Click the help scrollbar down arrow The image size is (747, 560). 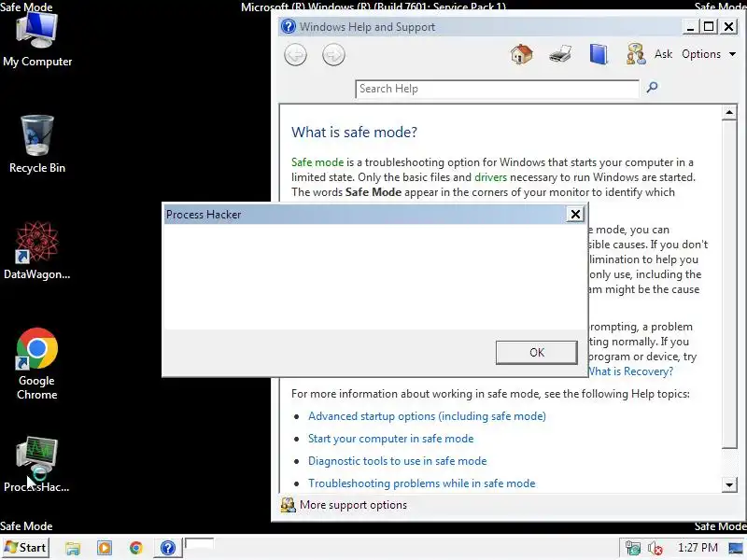[729, 484]
